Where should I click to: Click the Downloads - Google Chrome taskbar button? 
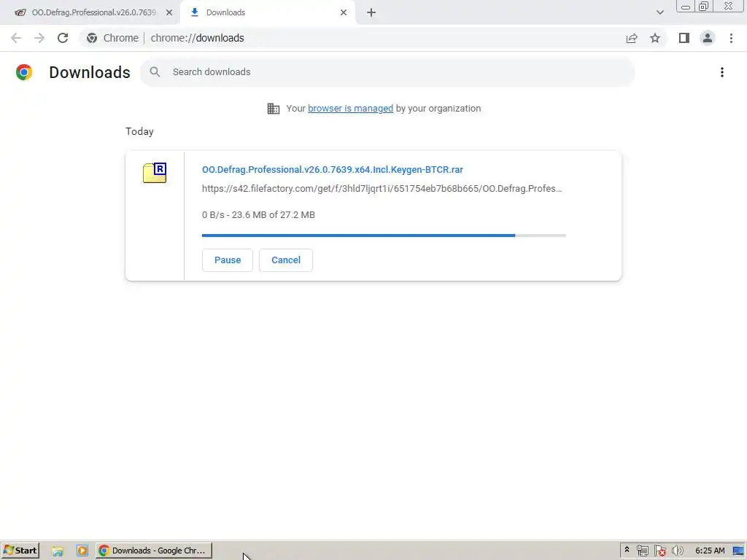pyautogui.click(x=153, y=551)
